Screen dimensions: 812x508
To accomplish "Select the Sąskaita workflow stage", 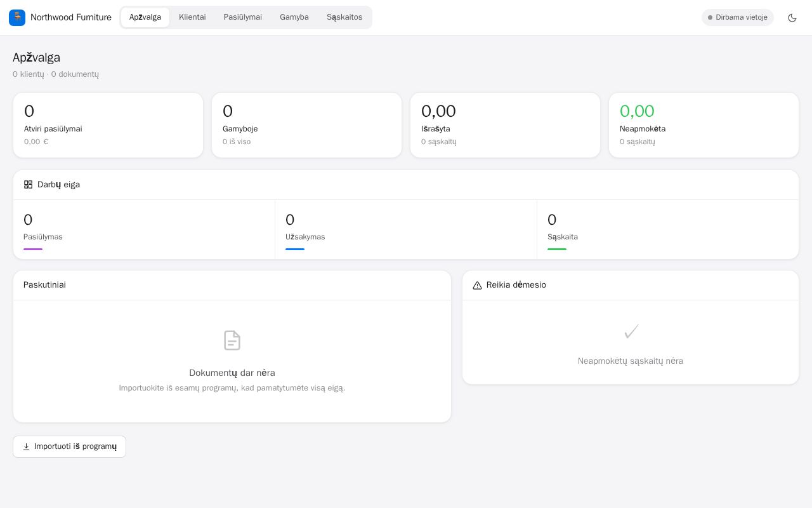I will [x=667, y=229].
